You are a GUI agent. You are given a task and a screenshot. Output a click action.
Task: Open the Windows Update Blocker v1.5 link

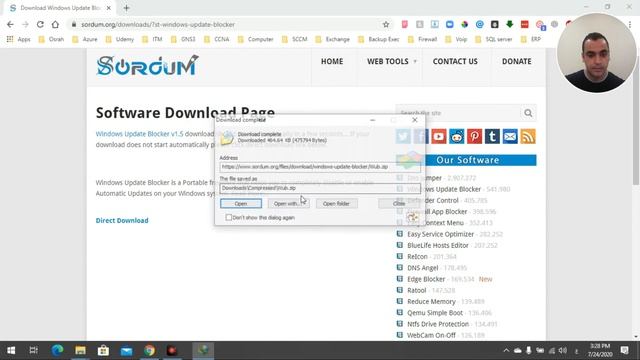click(x=140, y=134)
